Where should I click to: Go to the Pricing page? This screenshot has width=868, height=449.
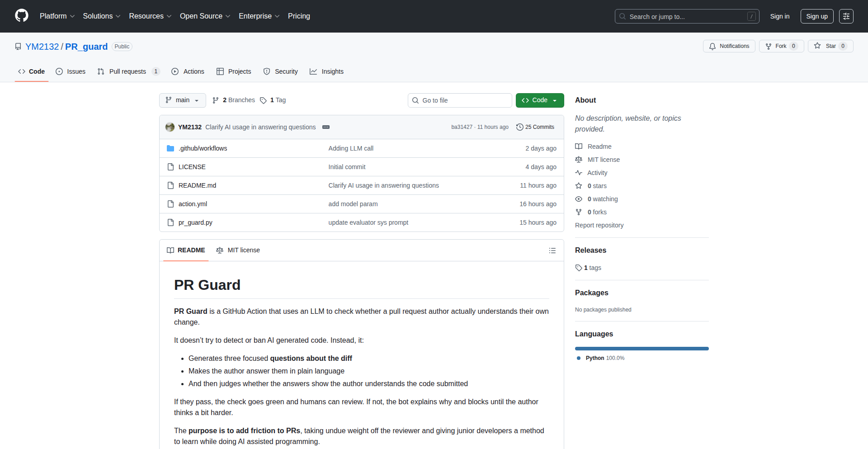(x=299, y=16)
